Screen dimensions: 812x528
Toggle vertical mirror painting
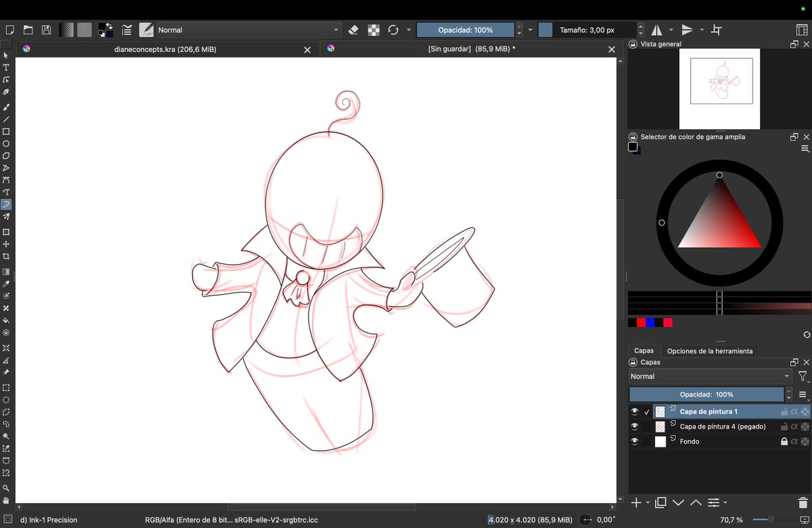click(x=687, y=30)
